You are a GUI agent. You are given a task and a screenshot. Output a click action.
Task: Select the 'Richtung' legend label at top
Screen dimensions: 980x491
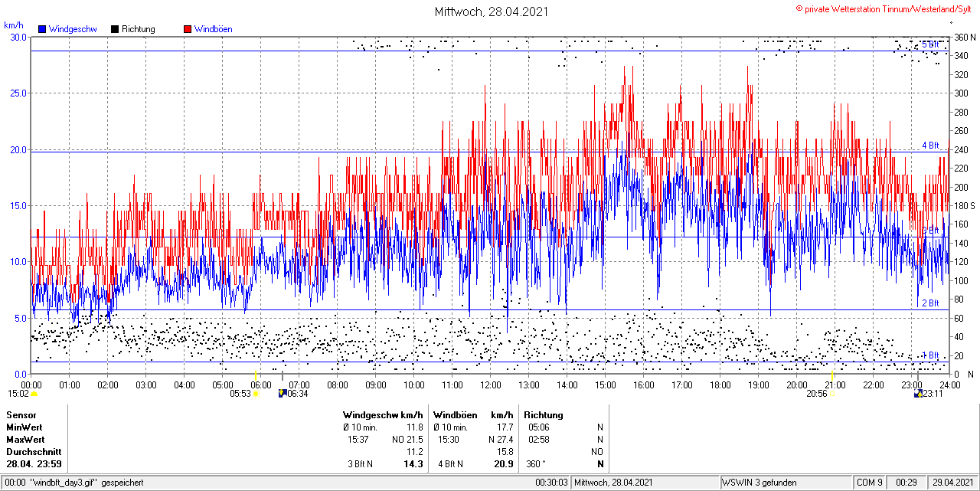coord(139,29)
